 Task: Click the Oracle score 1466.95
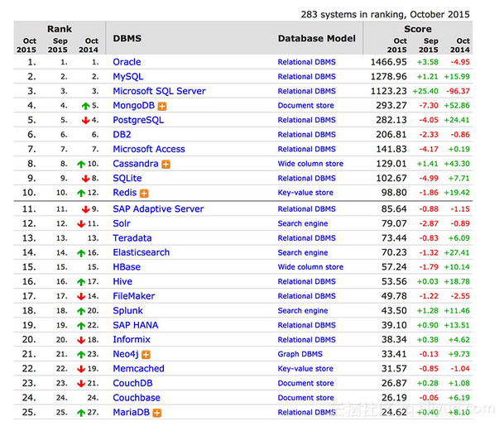pos(389,62)
